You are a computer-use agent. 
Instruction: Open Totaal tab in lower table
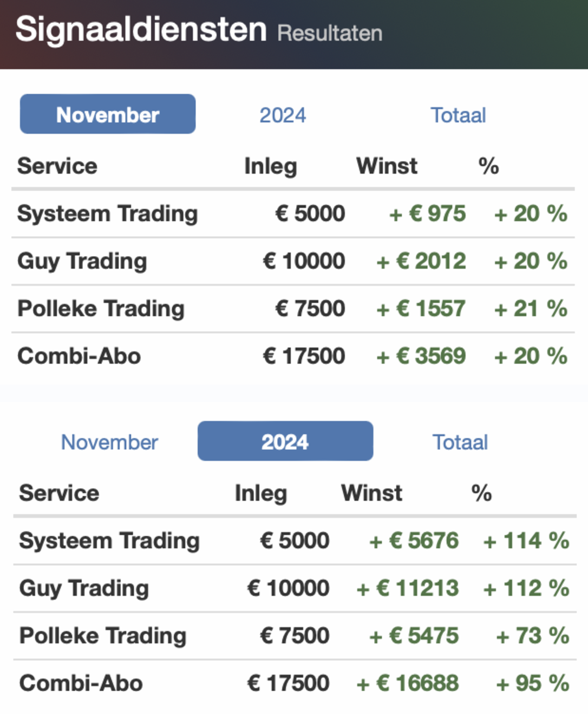click(460, 442)
